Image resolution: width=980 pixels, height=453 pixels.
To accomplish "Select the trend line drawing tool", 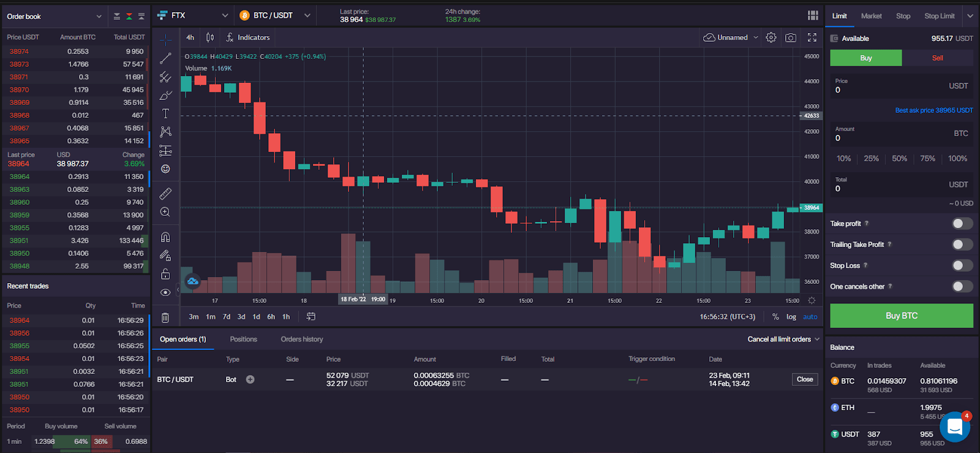I will coord(165,58).
